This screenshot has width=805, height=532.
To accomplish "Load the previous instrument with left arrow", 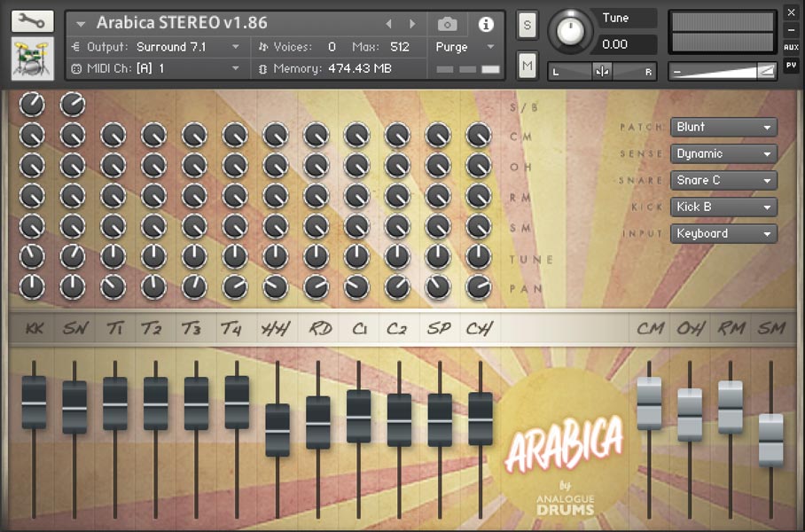I will click(388, 24).
